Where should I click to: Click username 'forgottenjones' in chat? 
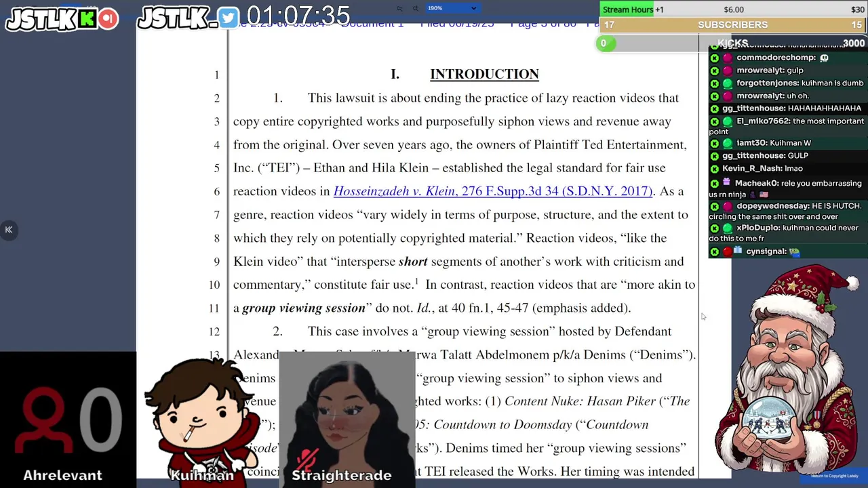pos(767,83)
